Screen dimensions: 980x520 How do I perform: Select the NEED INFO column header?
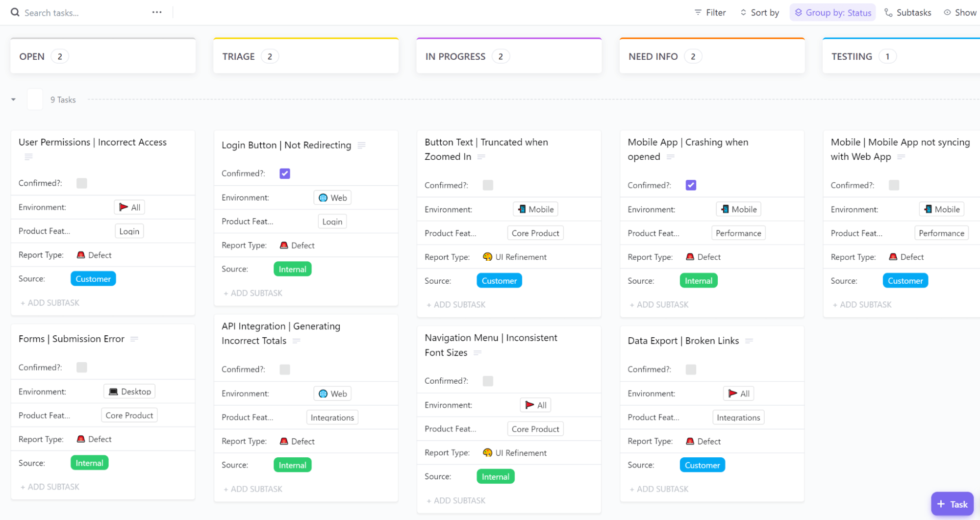pos(653,56)
